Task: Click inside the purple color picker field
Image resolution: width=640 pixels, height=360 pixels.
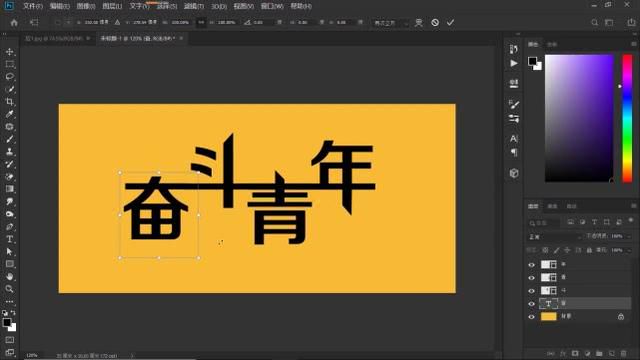Action: [579, 118]
